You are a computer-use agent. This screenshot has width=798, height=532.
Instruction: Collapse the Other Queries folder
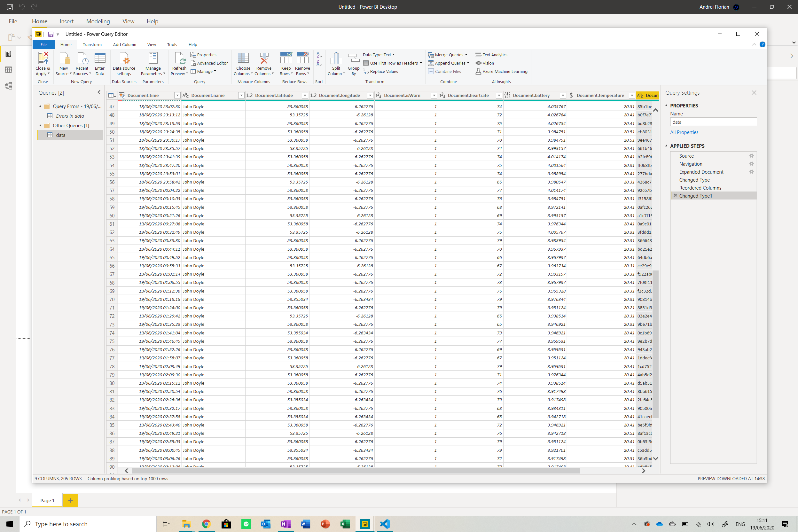point(40,126)
